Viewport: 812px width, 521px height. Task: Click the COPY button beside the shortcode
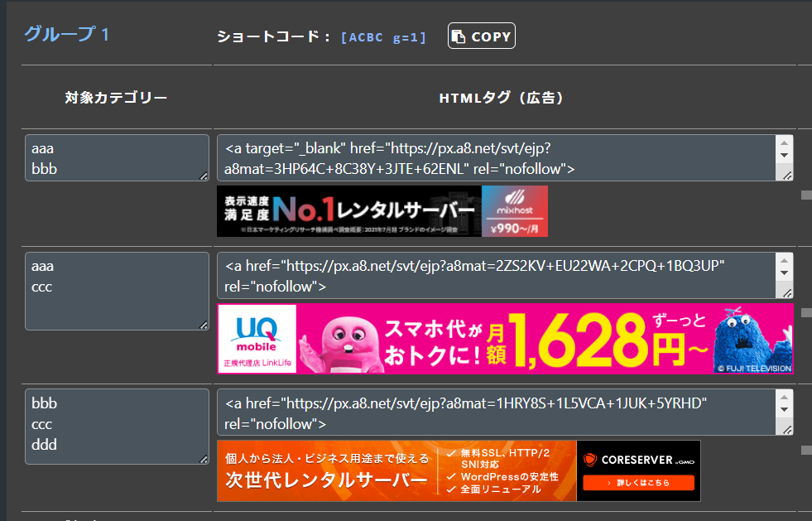[482, 36]
